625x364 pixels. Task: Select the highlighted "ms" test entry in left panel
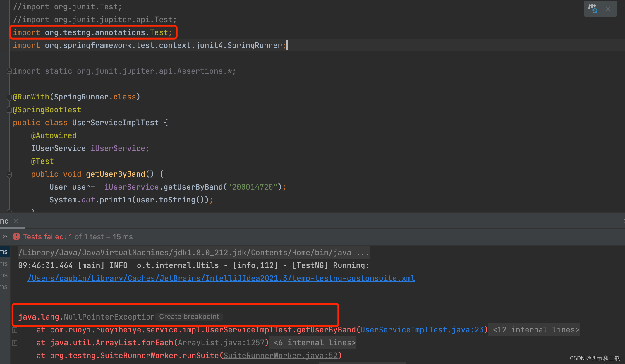pos(4,252)
